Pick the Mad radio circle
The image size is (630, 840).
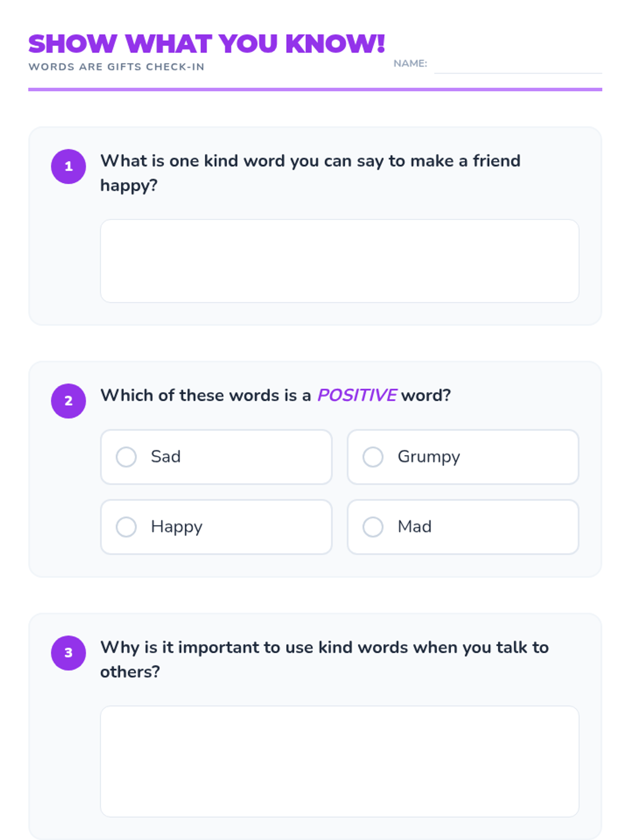point(373,527)
